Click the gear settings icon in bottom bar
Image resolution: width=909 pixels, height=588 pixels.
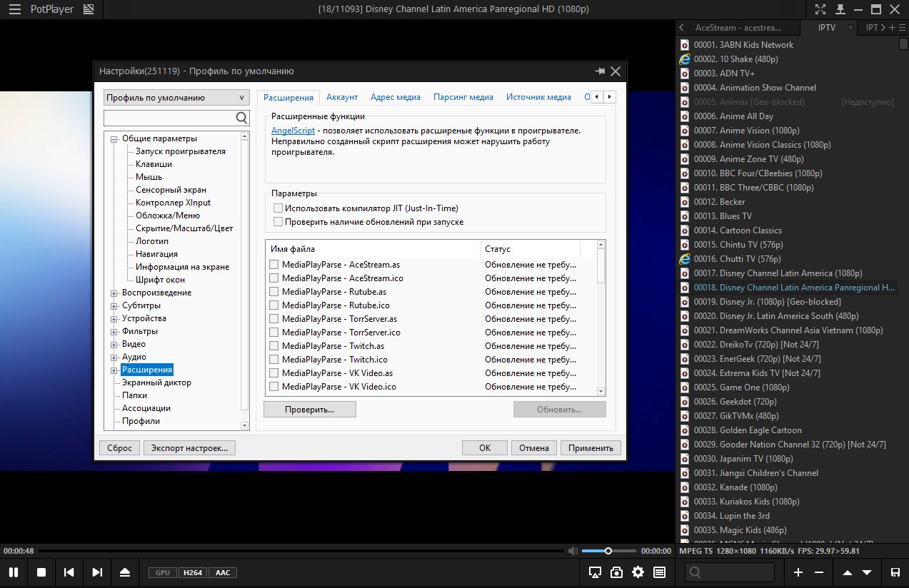[x=638, y=572]
